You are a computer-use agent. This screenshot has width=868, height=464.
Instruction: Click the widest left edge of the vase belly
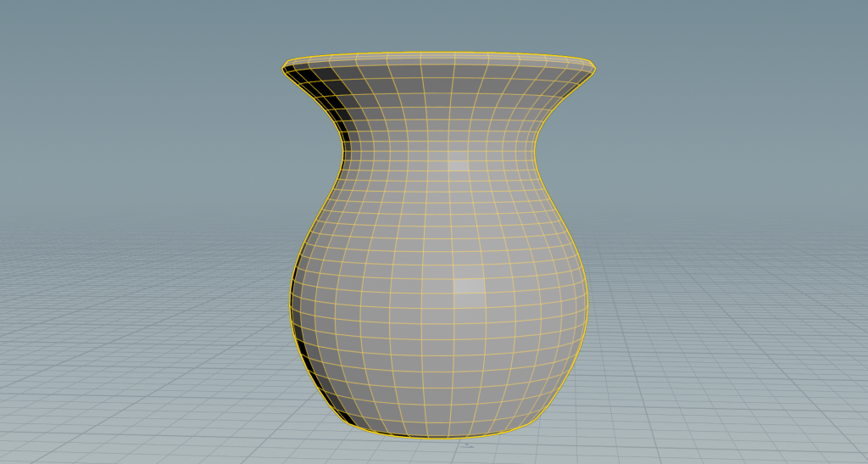click(x=291, y=301)
